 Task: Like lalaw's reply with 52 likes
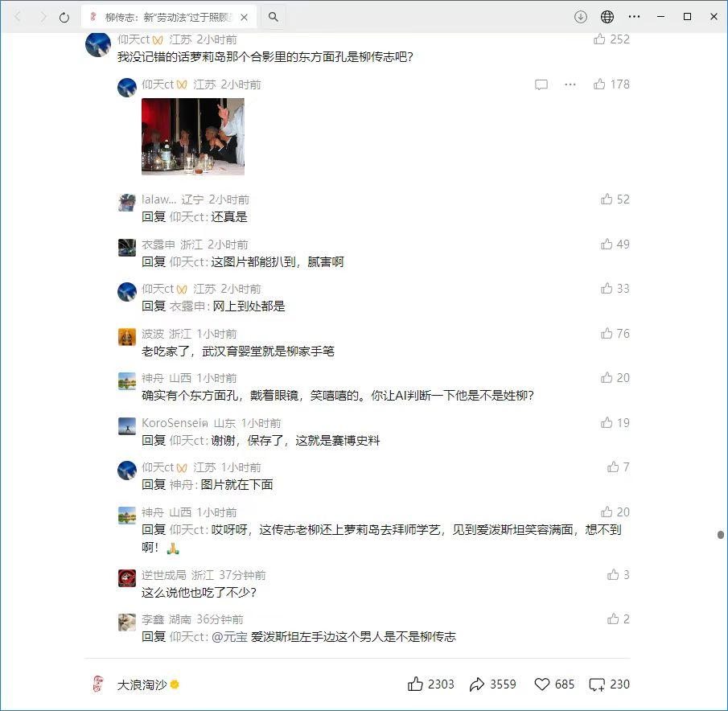coord(607,199)
